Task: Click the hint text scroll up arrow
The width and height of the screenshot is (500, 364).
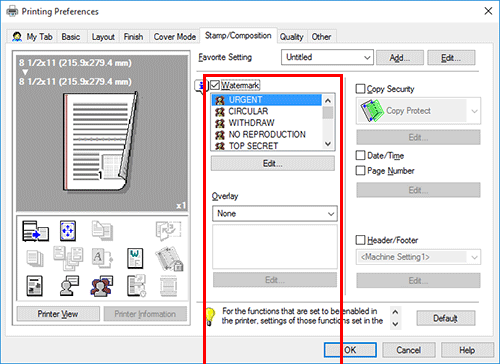Action: pyautogui.click(x=395, y=312)
